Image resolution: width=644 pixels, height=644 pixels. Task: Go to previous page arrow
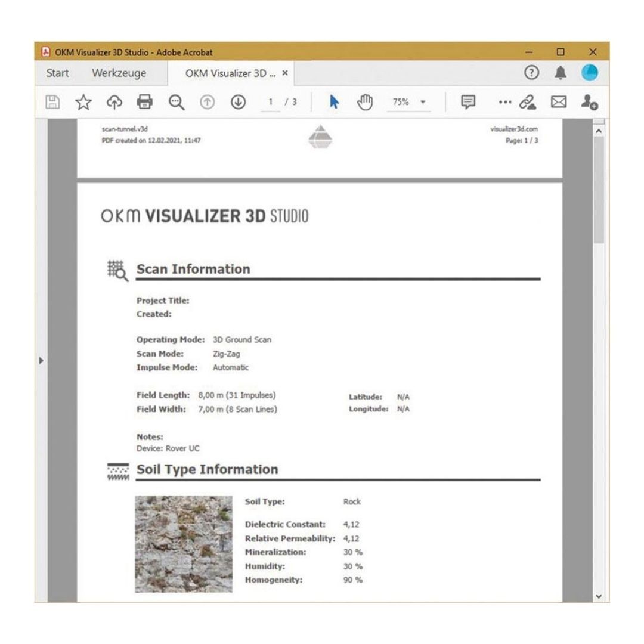[207, 102]
